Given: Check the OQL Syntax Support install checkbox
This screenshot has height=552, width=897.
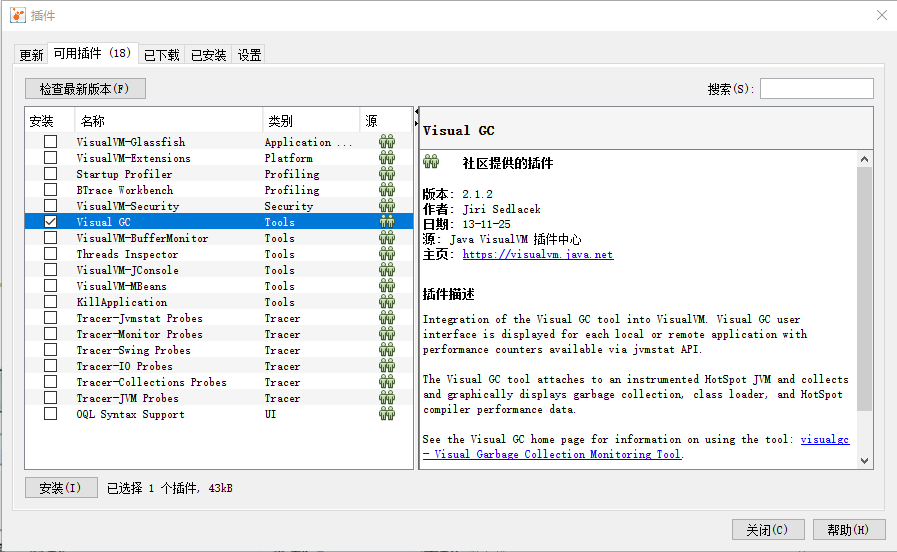Looking at the screenshot, I should pos(50,414).
